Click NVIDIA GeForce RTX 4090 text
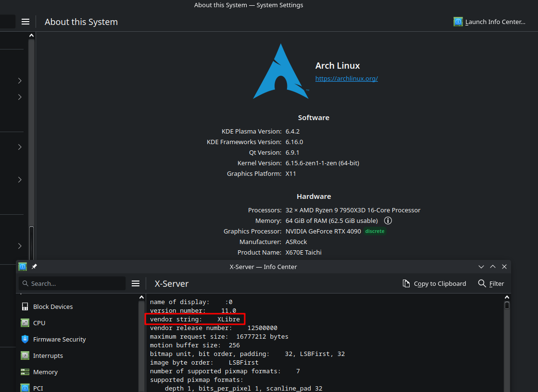Image resolution: width=538 pixels, height=392 pixels. tap(323, 232)
